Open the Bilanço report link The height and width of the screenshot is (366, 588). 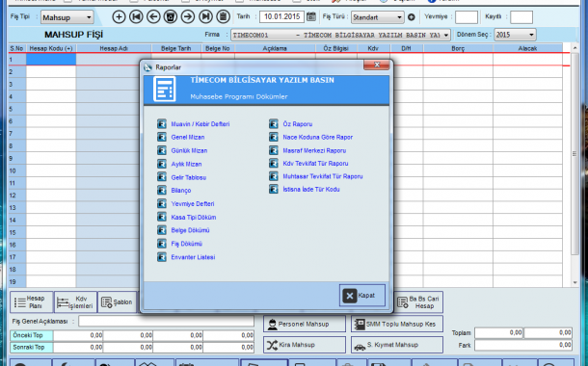point(181,191)
